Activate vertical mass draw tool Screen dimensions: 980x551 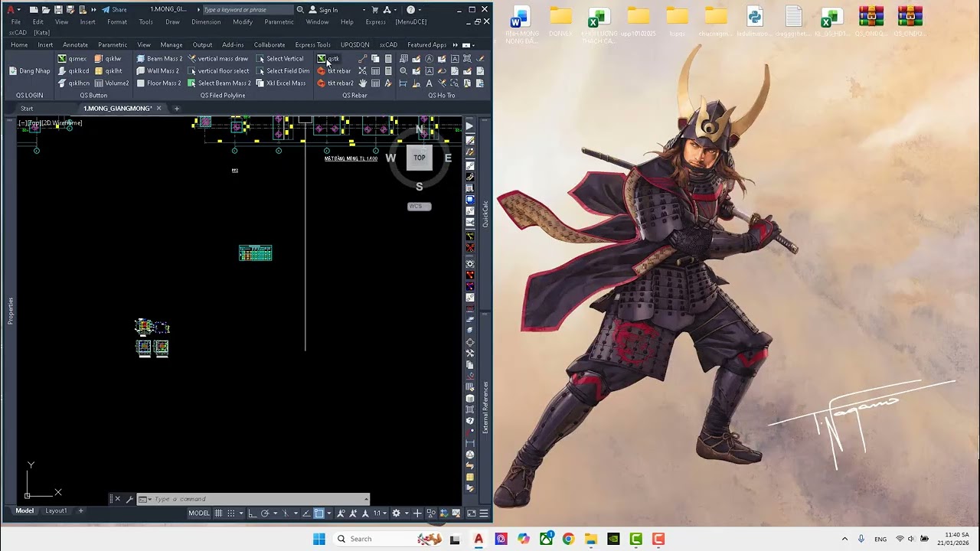[x=218, y=59]
